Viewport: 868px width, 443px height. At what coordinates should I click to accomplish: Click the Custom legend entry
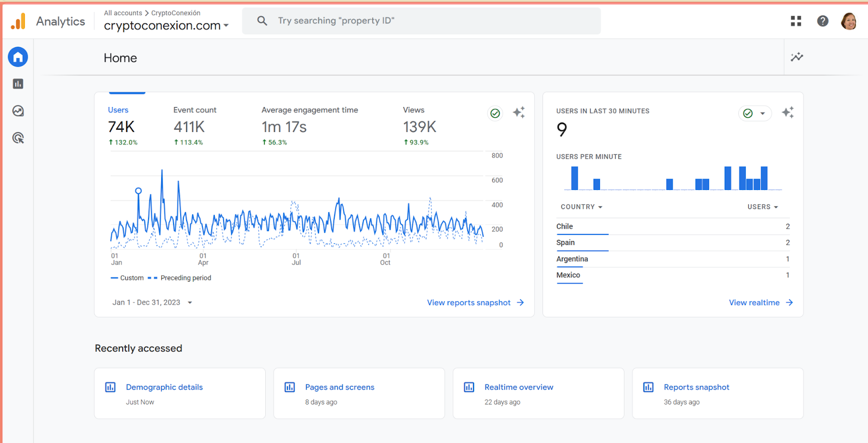tap(127, 278)
